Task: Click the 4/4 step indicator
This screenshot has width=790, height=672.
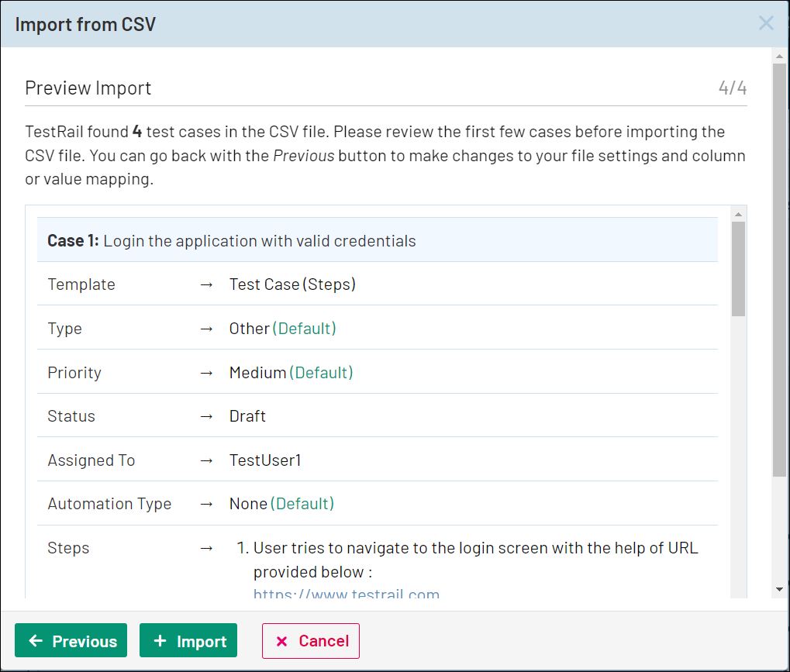Action: (732, 88)
